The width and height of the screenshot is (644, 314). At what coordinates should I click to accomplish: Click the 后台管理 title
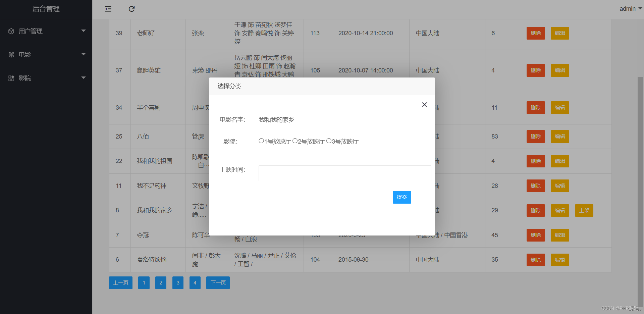46,9
